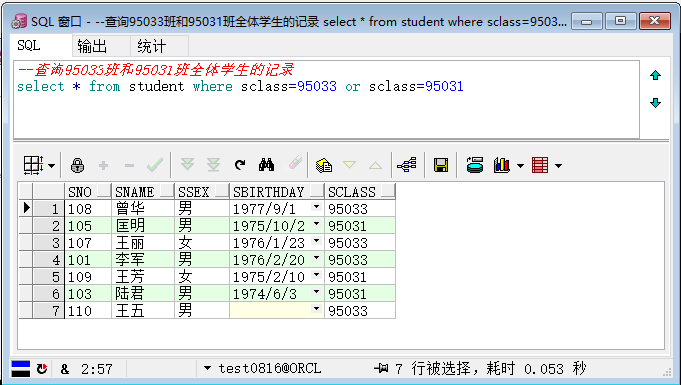Screen dimensions: 681x385
Task: Click the previous record down-triangle icon
Action: click(x=349, y=165)
